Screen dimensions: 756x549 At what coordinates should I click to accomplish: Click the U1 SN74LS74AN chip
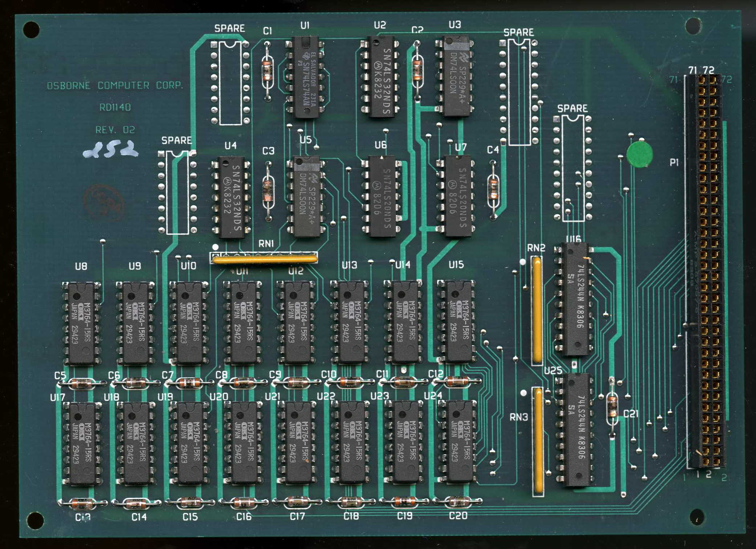[x=306, y=77]
